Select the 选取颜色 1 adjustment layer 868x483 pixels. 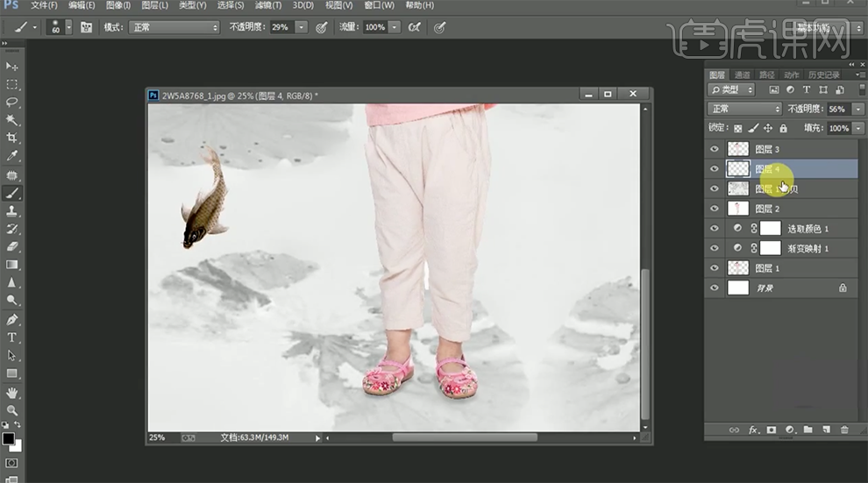click(x=808, y=229)
